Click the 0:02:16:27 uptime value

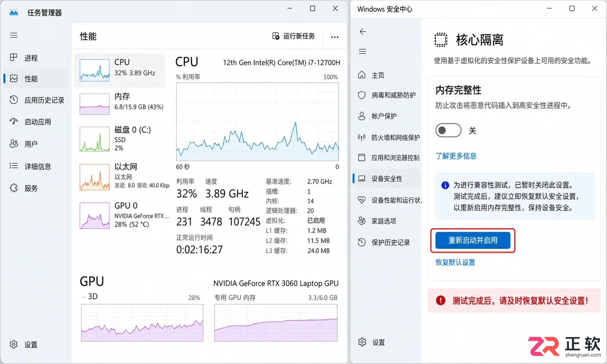point(199,250)
